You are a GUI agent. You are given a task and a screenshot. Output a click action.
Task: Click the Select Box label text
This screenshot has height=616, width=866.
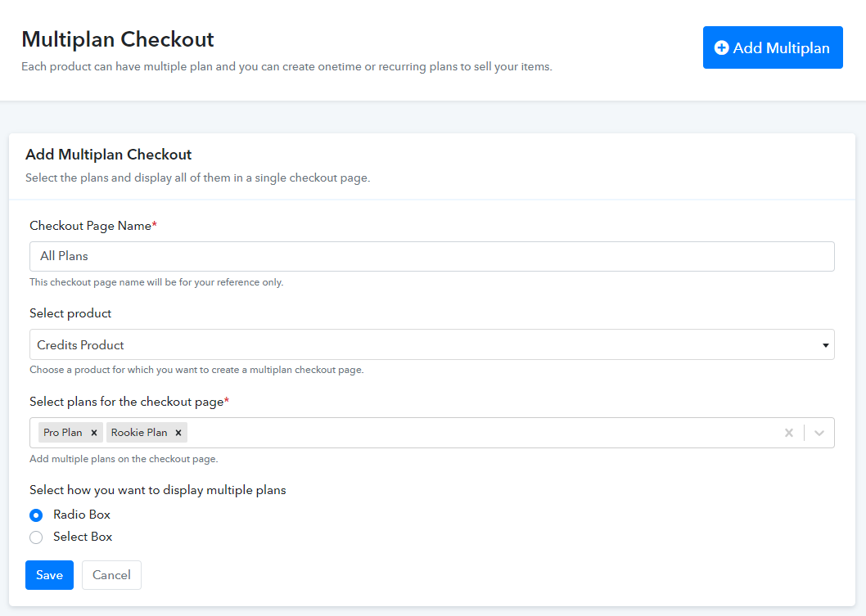tap(83, 537)
